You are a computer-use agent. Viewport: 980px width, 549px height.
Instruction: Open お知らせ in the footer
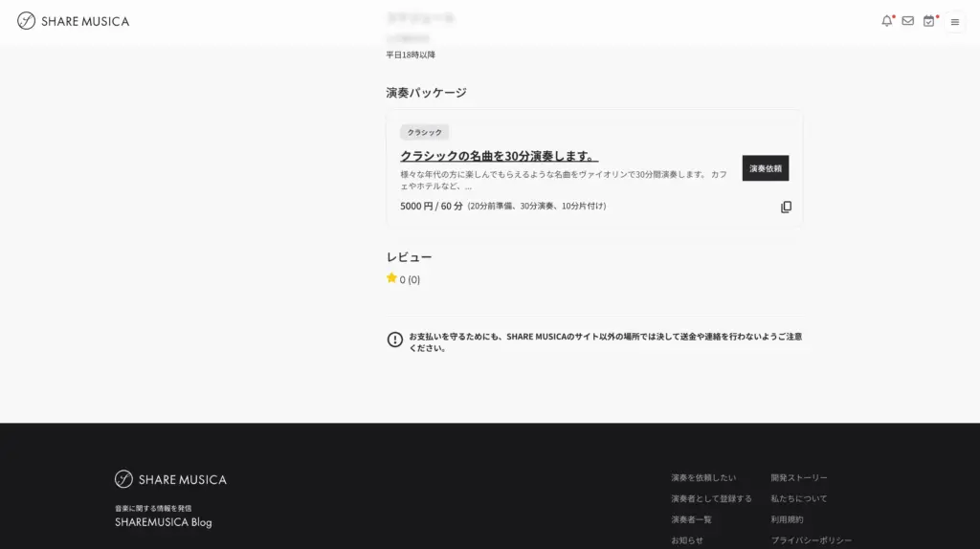click(686, 540)
